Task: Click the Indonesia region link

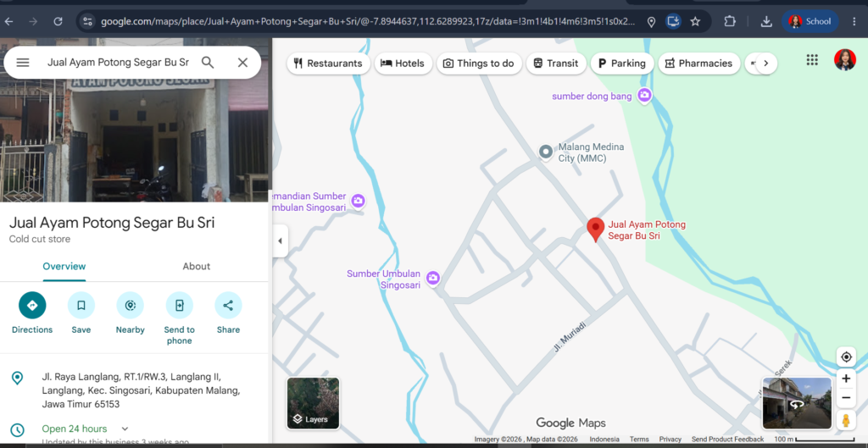Action: [604, 440]
